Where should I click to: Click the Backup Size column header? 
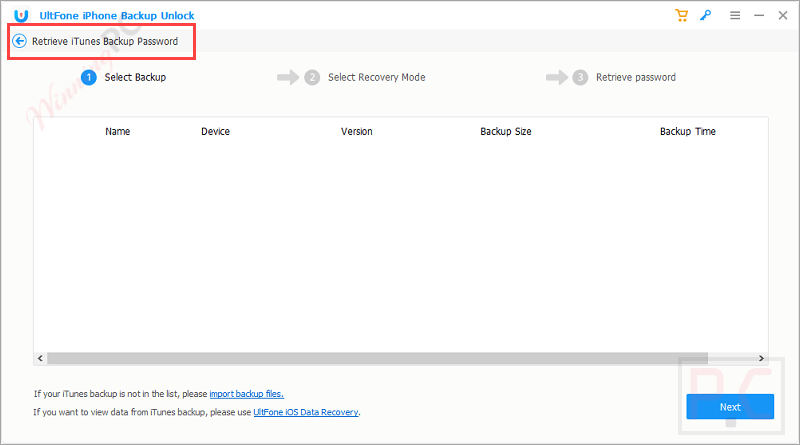pyautogui.click(x=506, y=132)
